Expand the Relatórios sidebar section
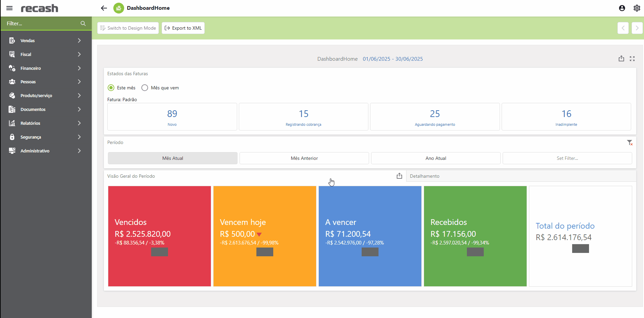This screenshot has height=318, width=644. (46, 123)
